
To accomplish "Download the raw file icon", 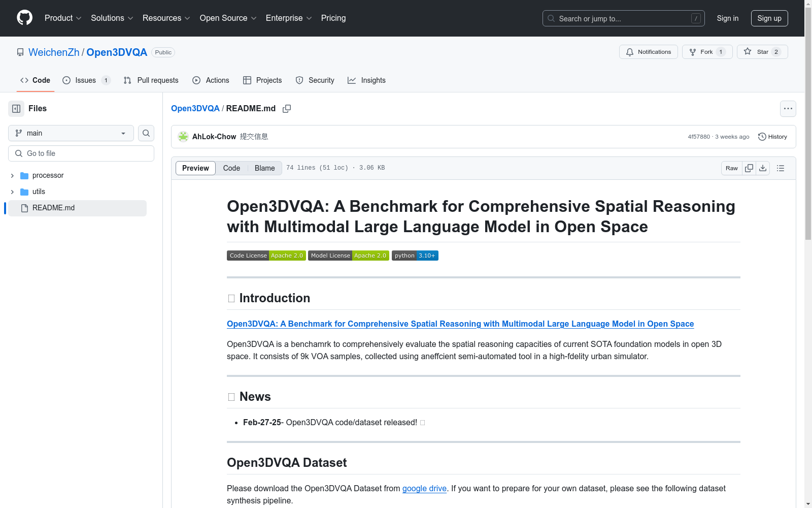I will (763, 168).
